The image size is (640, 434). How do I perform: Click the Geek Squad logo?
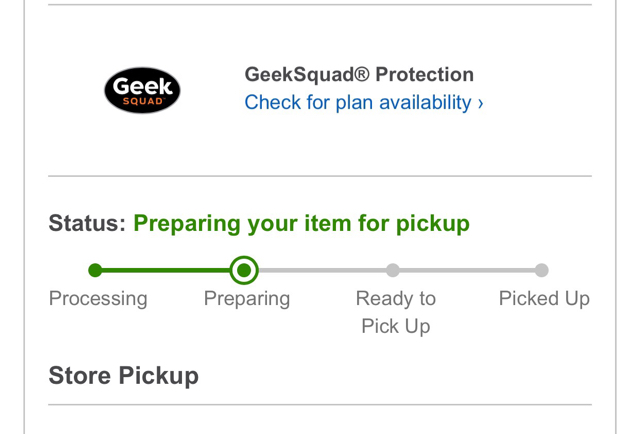pyautogui.click(x=142, y=90)
